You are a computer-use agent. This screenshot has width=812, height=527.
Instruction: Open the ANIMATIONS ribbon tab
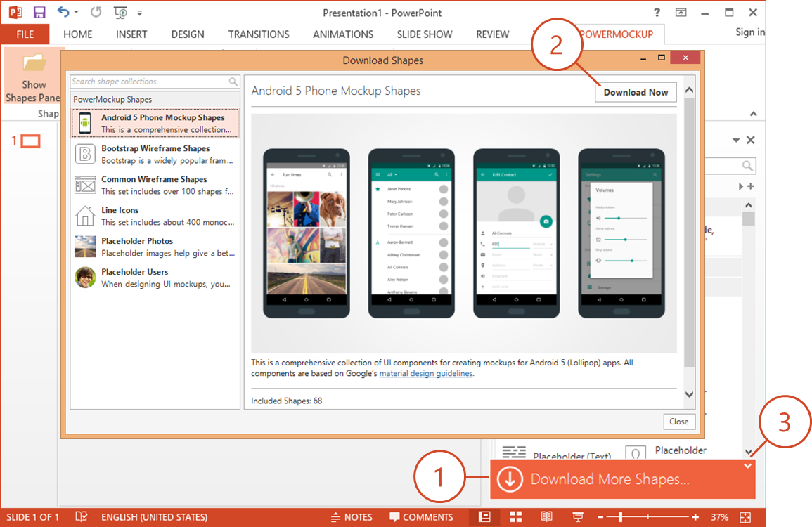[x=343, y=34]
